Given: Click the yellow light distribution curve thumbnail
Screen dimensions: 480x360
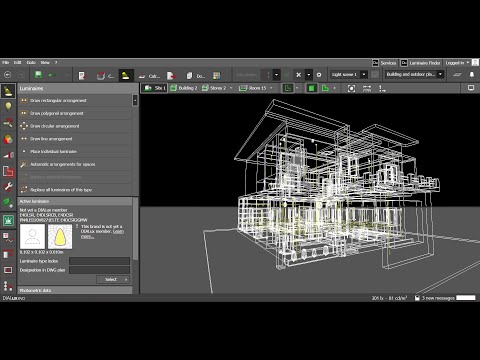Looking at the screenshot, I should (x=60, y=236).
